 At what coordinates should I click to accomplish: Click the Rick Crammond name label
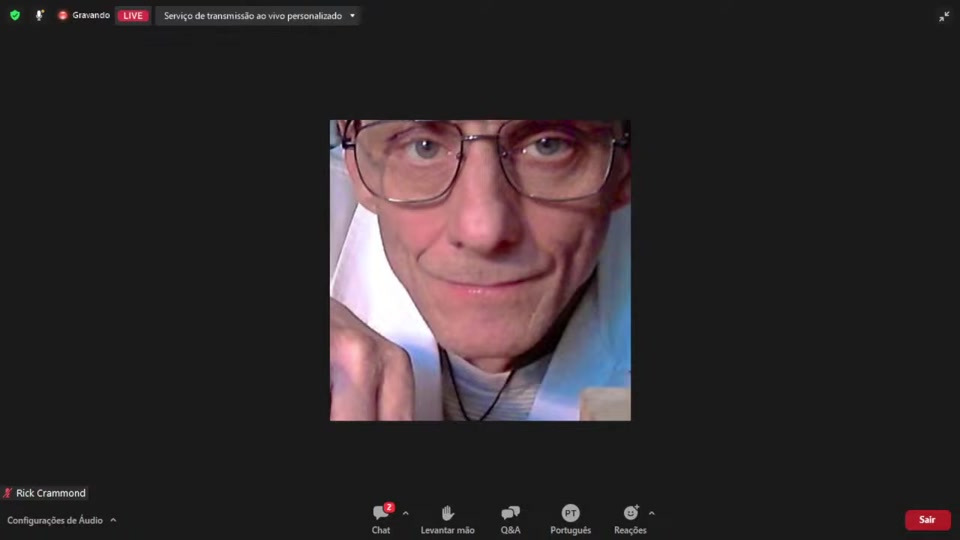pos(51,493)
